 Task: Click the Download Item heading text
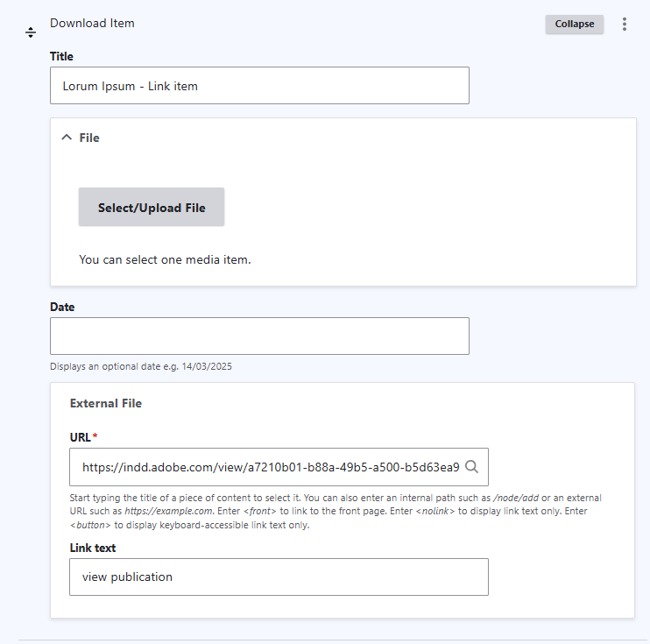[92, 24]
